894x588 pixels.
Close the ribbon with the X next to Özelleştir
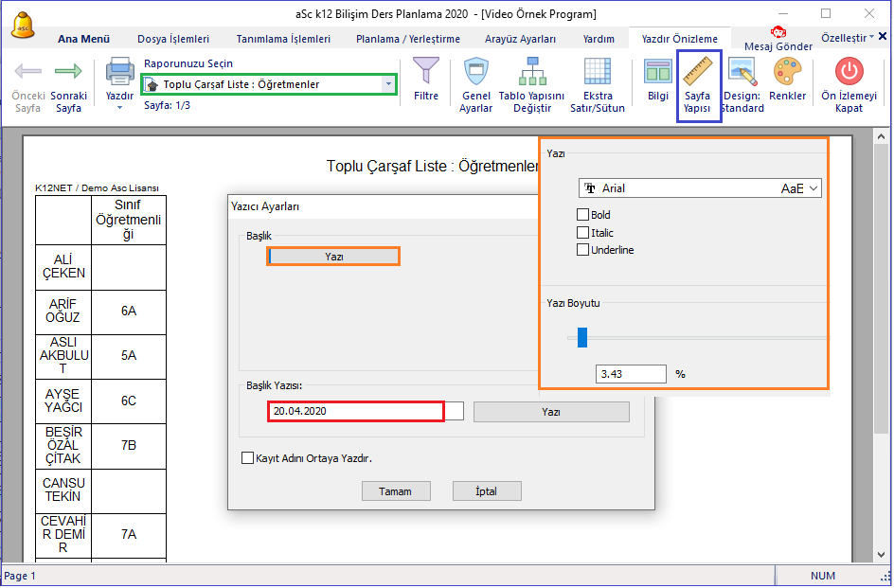click(x=882, y=37)
